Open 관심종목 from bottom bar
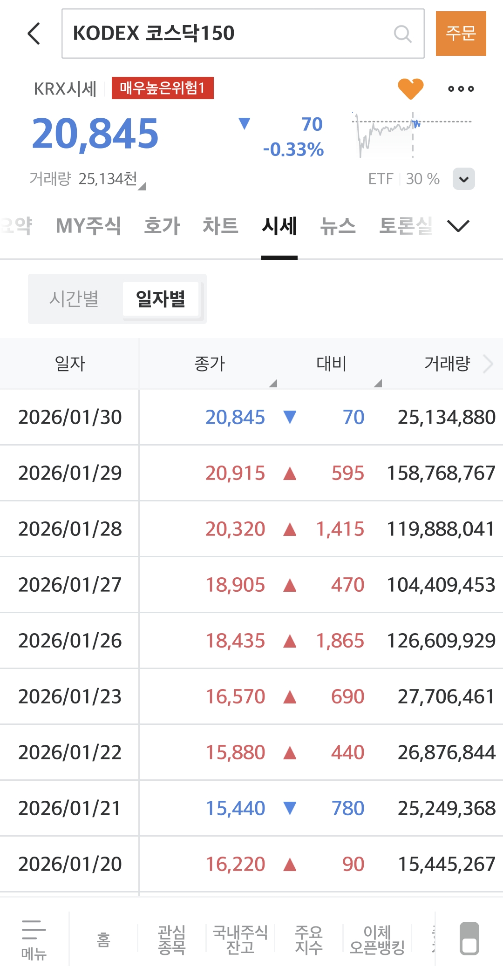Screen dimensions: 503x980 [x=171, y=939]
